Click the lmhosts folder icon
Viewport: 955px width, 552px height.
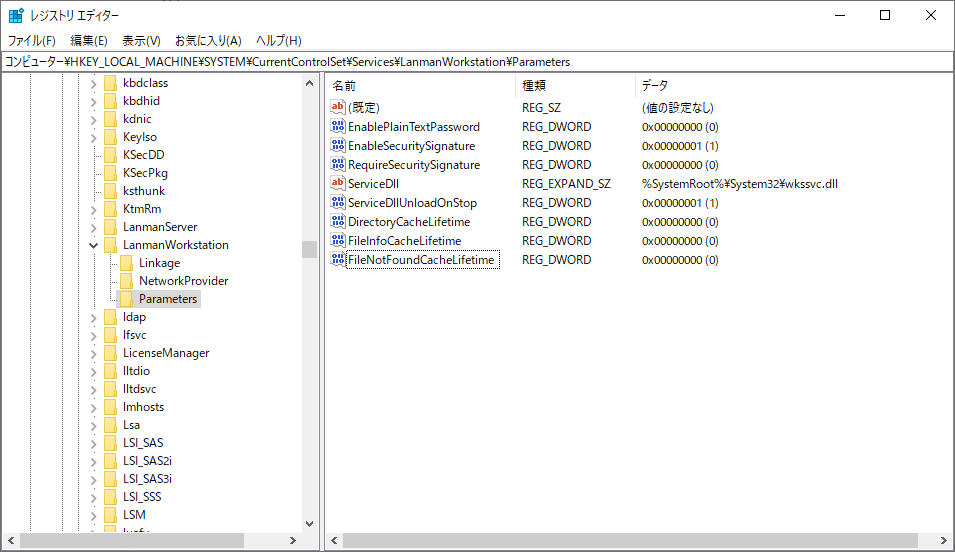pyautogui.click(x=110, y=407)
